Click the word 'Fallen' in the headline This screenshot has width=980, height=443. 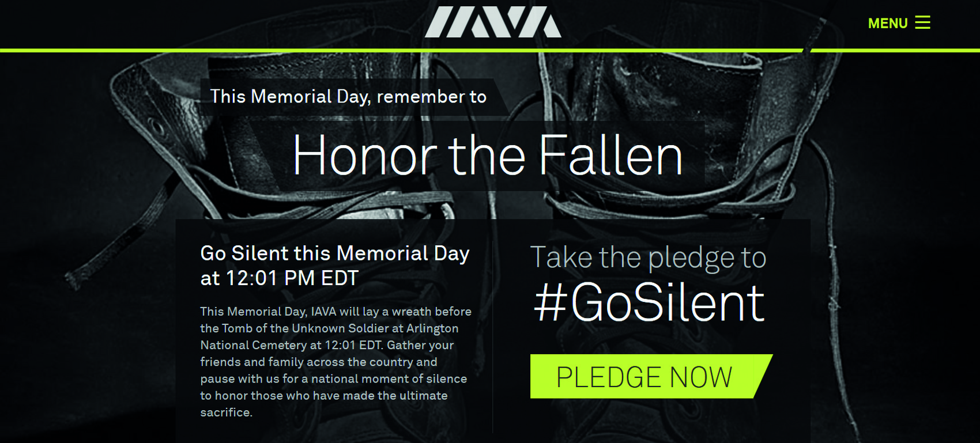(610, 156)
